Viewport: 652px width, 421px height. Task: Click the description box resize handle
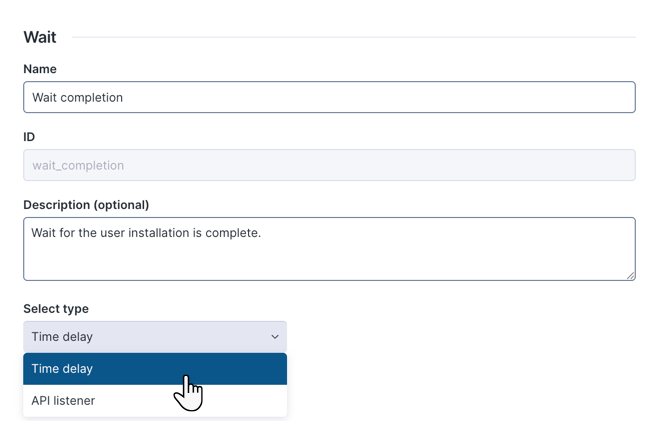[x=630, y=275]
